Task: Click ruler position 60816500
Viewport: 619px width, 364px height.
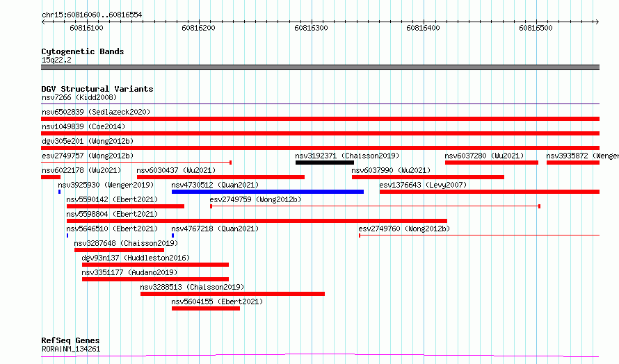Action: [x=536, y=28]
